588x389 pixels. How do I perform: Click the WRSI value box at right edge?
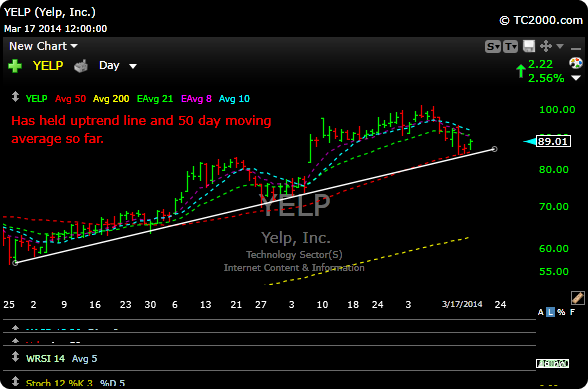coord(553,363)
